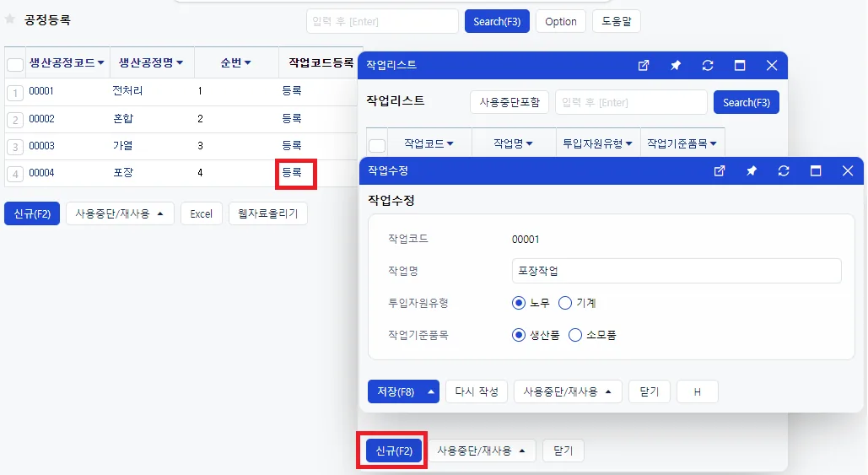Click 등록 link for 가열 row
868x475 pixels.
[292, 145]
